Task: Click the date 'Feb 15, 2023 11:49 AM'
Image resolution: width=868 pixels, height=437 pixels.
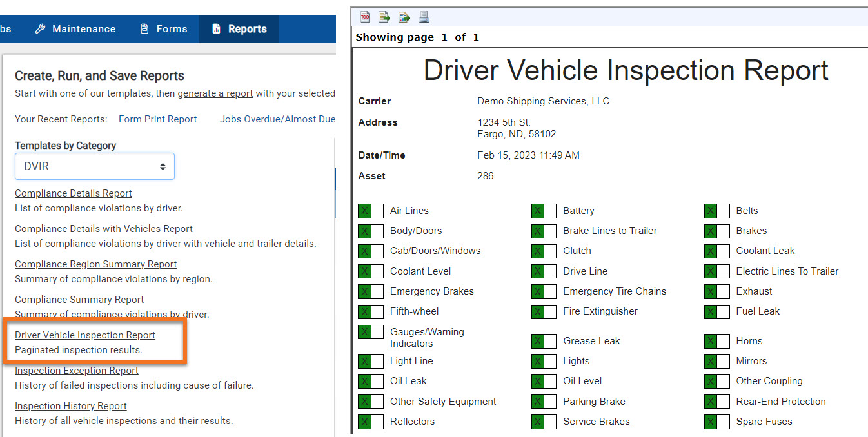Action: (x=528, y=155)
